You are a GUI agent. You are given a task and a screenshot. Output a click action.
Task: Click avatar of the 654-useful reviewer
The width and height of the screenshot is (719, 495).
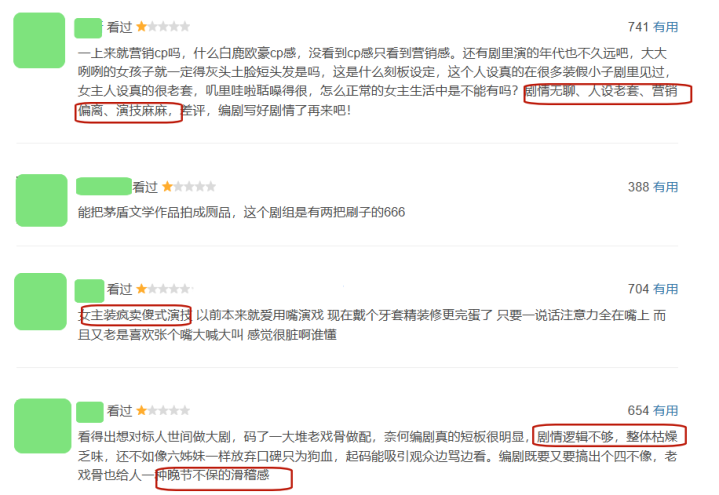(x=43, y=426)
